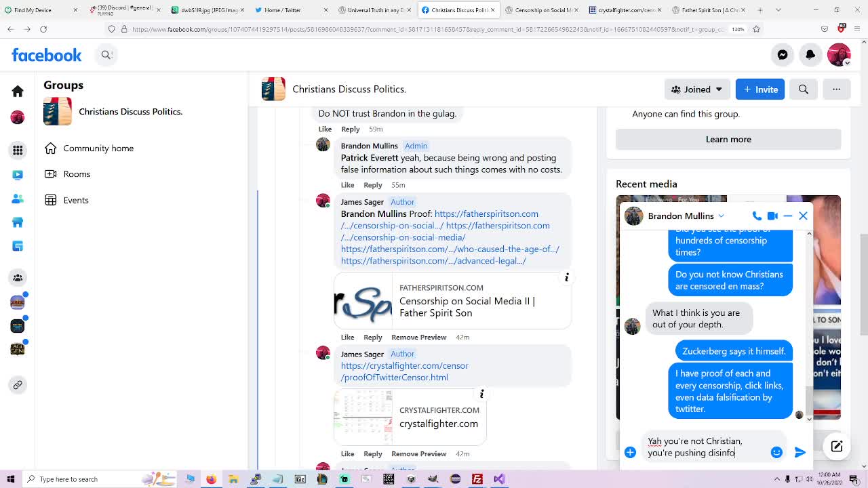The height and width of the screenshot is (488, 868).
Task: Open the crystalfighter.com preview card
Action: point(410,417)
